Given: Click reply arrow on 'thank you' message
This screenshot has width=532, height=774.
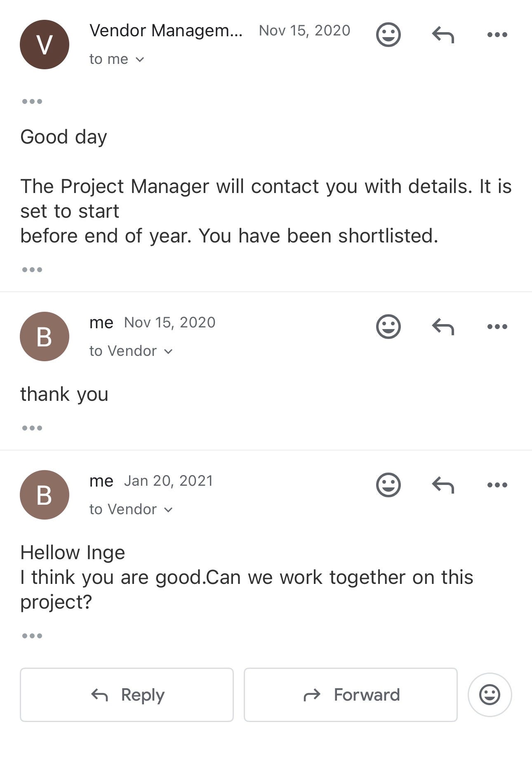Looking at the screenshot, I should pyautogui.click(x=443, y=327).
